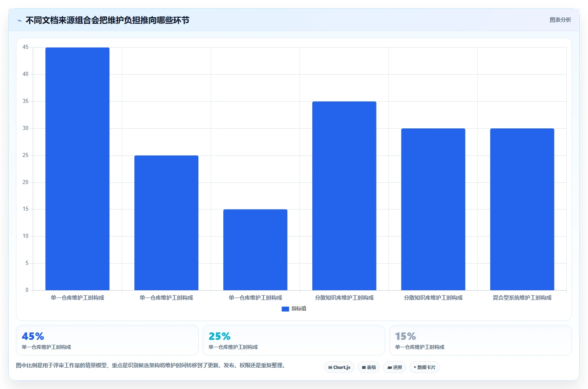Click the y-axis tick label 10
The image size is (588, 389).
[x=25, y=236]
